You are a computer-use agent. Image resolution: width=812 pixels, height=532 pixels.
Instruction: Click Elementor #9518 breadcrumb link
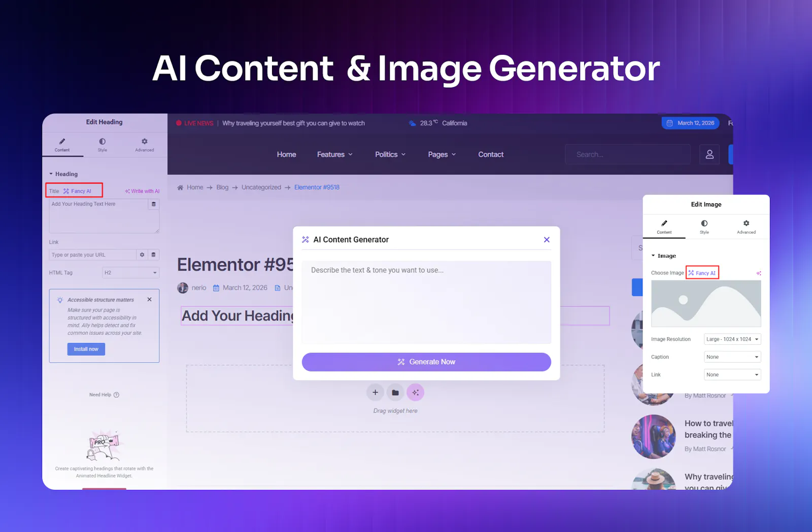pyautogui.click(x=317, y=187)
